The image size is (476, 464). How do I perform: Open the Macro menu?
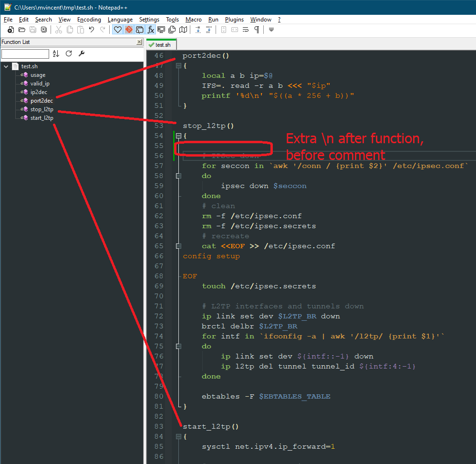[x=193, y=20]
